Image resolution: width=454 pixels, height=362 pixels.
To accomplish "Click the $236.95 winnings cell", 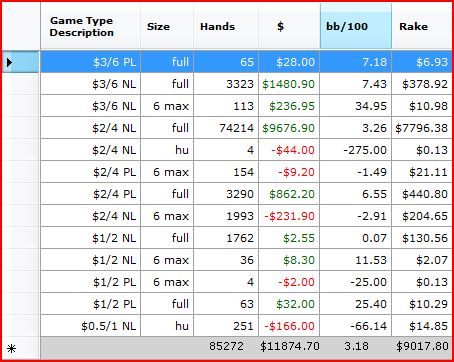I will (289, 106).
